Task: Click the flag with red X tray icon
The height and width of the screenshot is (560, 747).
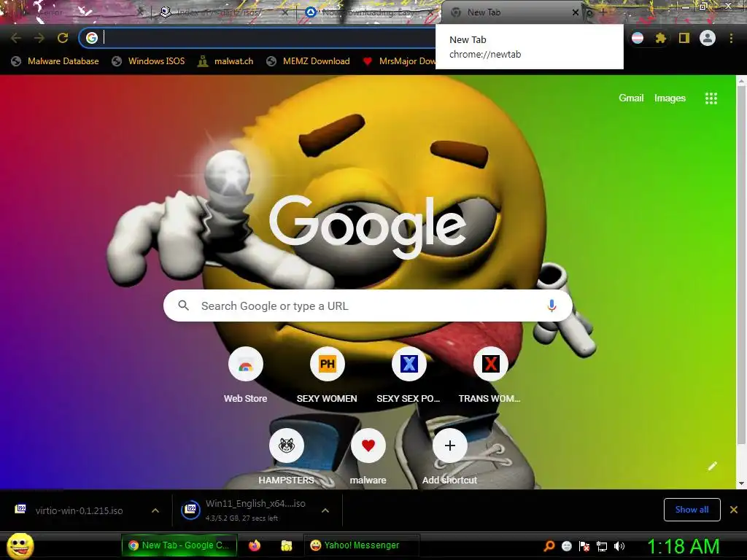Action: click(x=584, y=546)
